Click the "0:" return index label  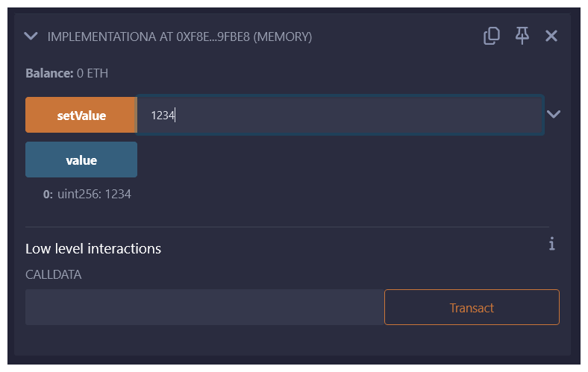coord(49,194)
